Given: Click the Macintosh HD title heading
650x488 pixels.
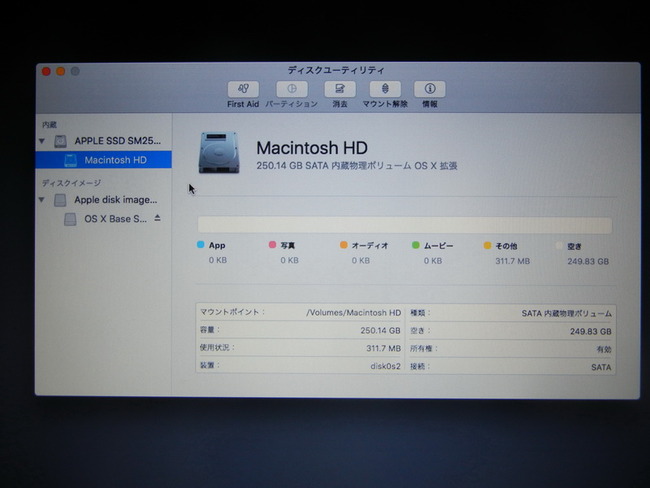Looking at the screenshot, I should (312, 148).
